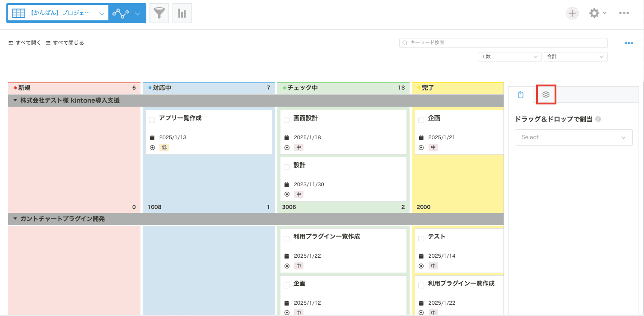
Task: Open the view name dropdown chevron
Action: pos(101,14)
